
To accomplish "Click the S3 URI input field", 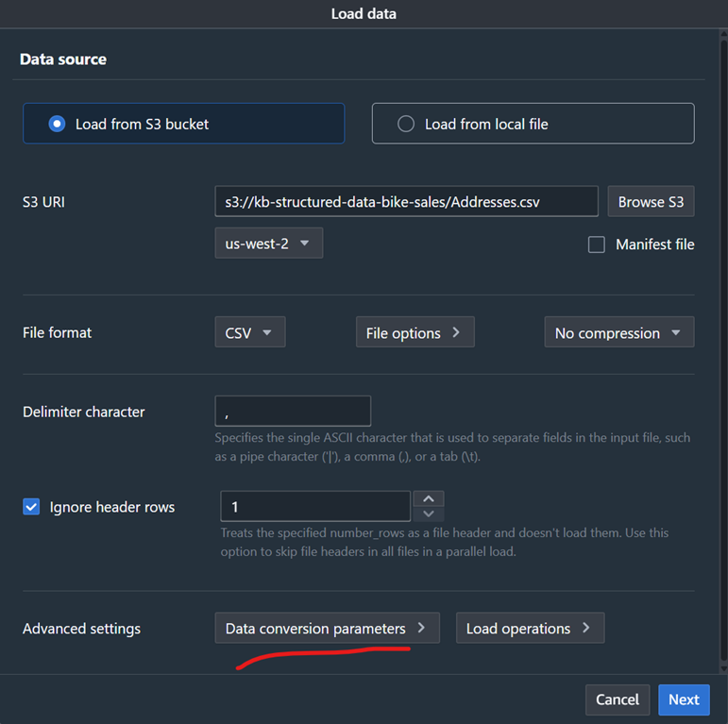I will (x=406, y=201).
